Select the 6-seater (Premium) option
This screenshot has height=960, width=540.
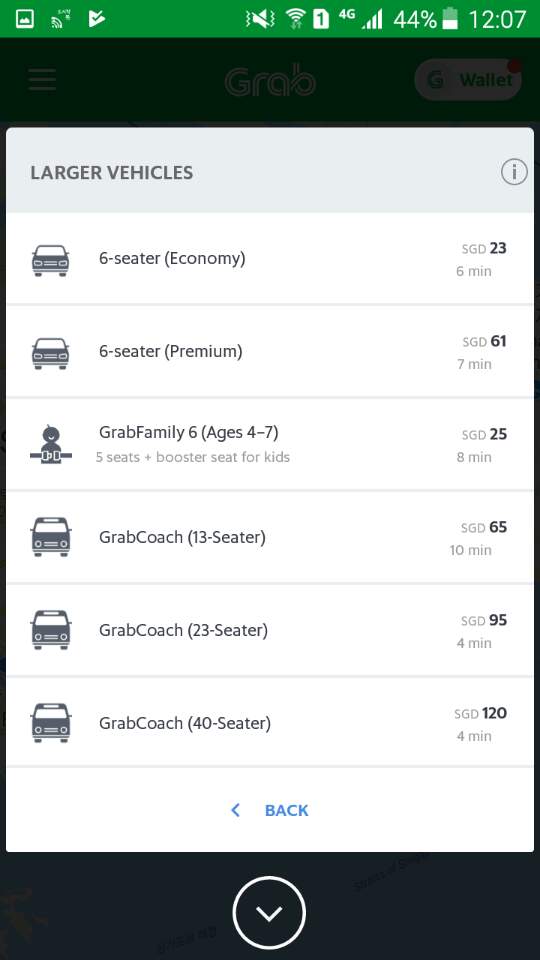pyautogui.click(x=270, y=351)
